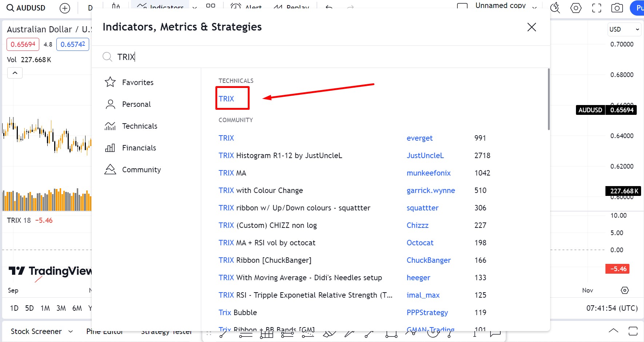Screen dimensions: 644x342
Task: Open the quick search lightning icon
Action: pyautogui.click(x=555, y=8)
